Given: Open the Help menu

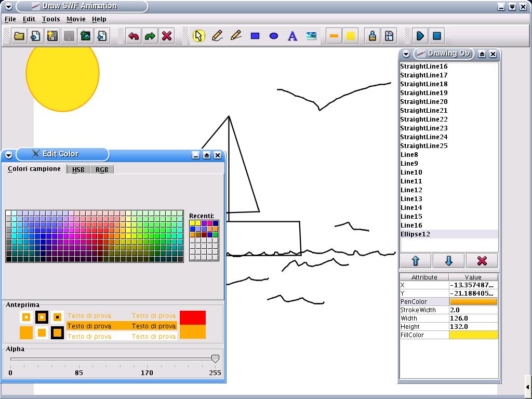Looking at the screenshot, I should pyautogui.click(x=99, y=19).
